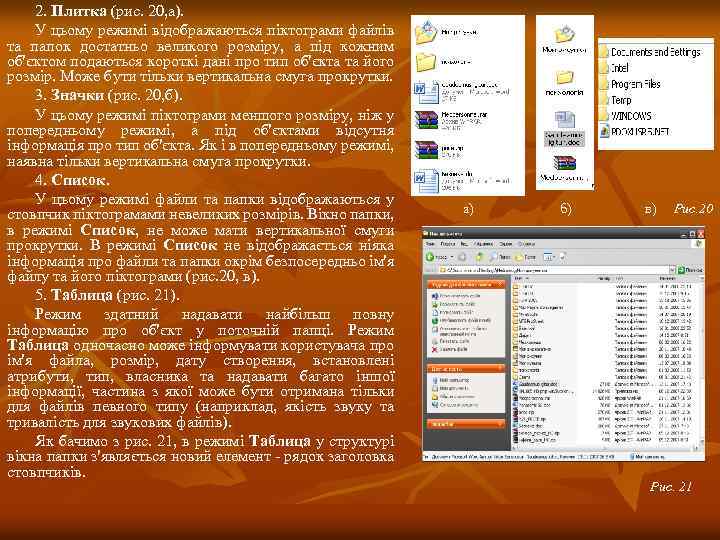
Task: Click the folder icon next to Program Files
Action: 604,84
